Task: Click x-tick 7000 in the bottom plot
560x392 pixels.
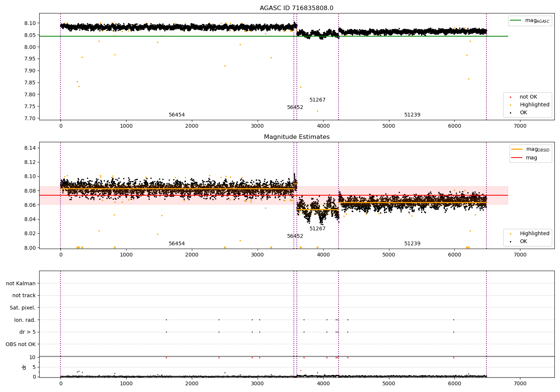Action: click(520, 383)
